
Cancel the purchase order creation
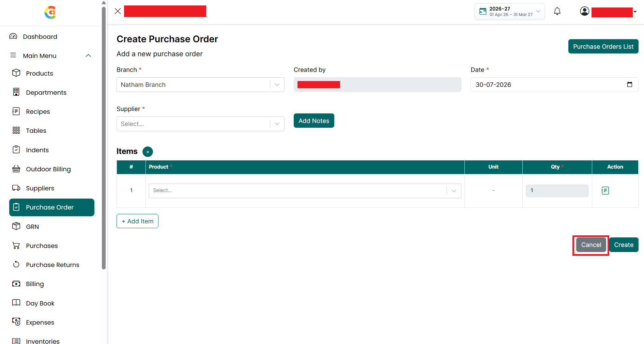tap(591, 245)
